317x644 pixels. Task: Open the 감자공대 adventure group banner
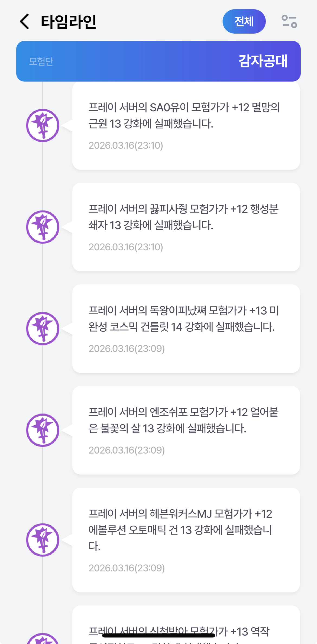[158, 61]
